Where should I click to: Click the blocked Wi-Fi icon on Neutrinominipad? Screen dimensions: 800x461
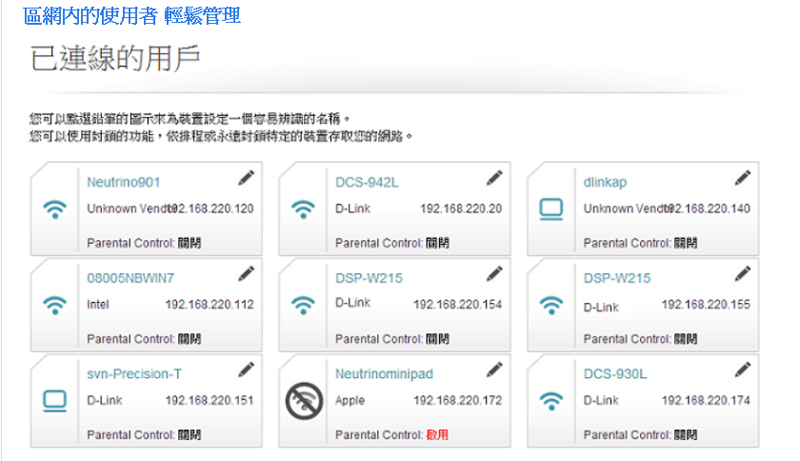pyautogui.click(x=304, y=401)
